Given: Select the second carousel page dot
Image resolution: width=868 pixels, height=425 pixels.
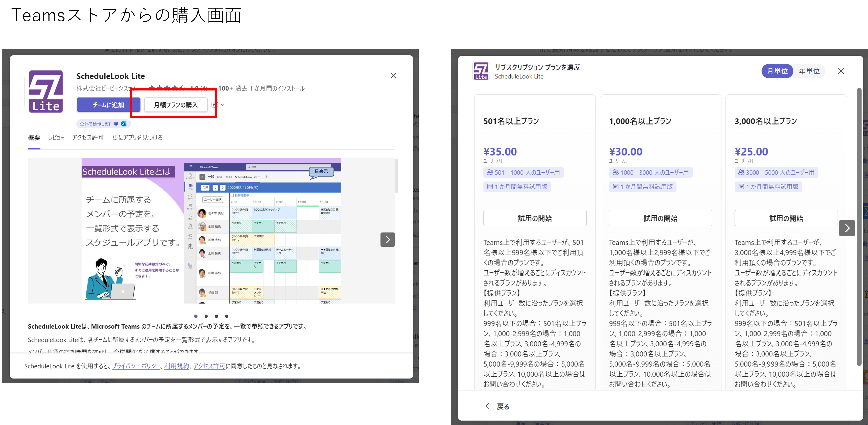Looking at the screenshot, I should [x=206, y=316].
